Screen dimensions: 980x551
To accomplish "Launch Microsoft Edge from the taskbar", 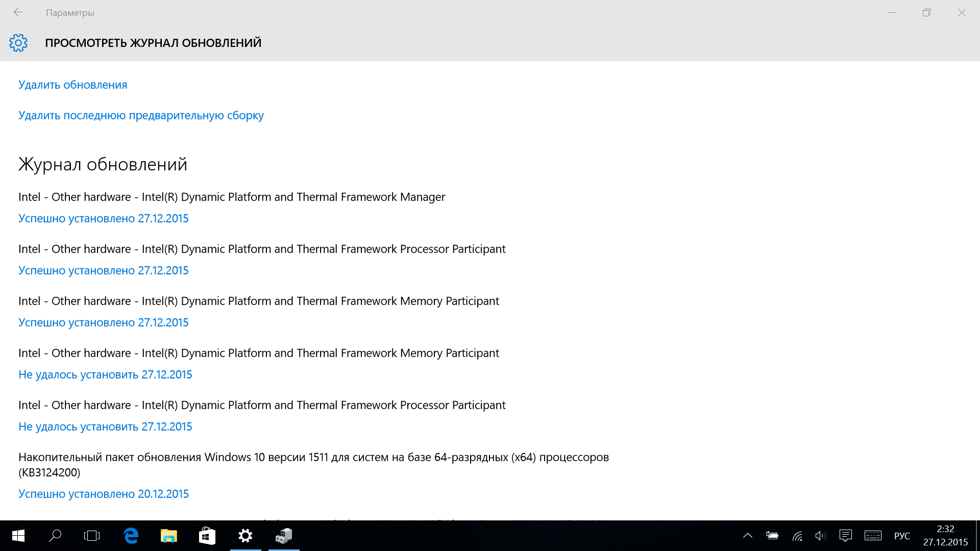I will tap(131, 536).
